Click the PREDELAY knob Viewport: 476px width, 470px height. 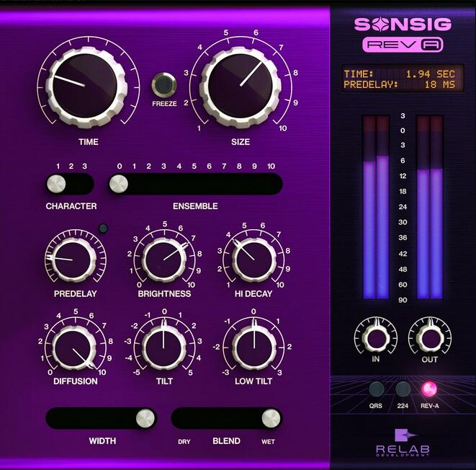[x=73, y=260]
